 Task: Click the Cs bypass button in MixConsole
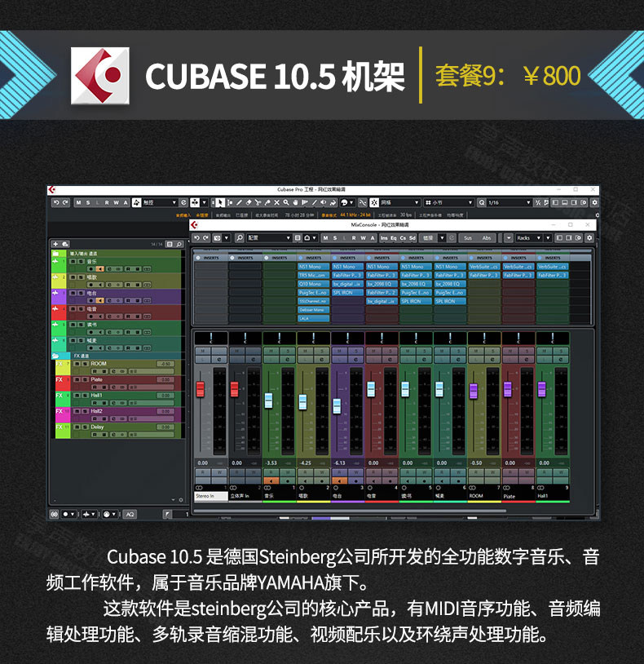pyautogui.click(x=403, y=238)
